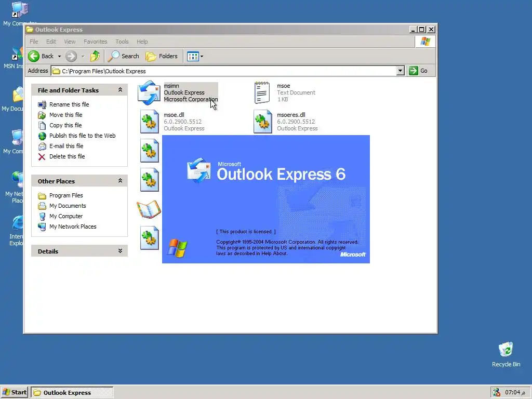
Task: Click the Forward arrow icon in the toolbar
Action: coord(71,56)
